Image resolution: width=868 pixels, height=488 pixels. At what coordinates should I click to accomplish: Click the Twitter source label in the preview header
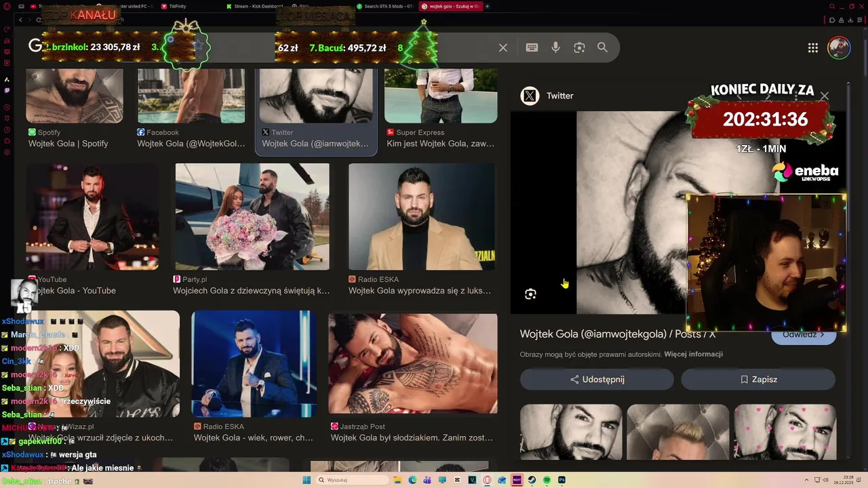(x=560, y=96)
